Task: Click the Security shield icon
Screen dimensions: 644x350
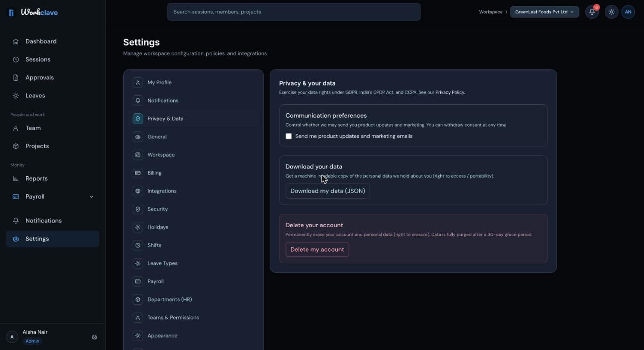Action: click(x=138, y=209)
